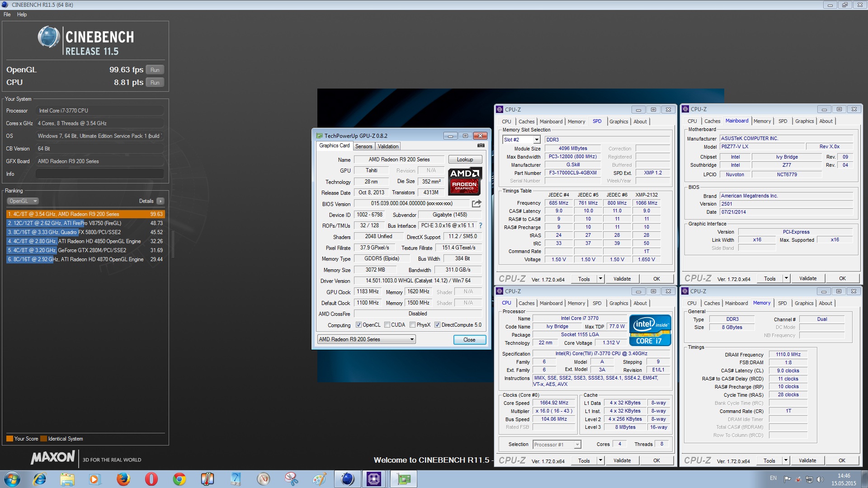Launch Internet Explorer from the taskbar

(40, 479)
